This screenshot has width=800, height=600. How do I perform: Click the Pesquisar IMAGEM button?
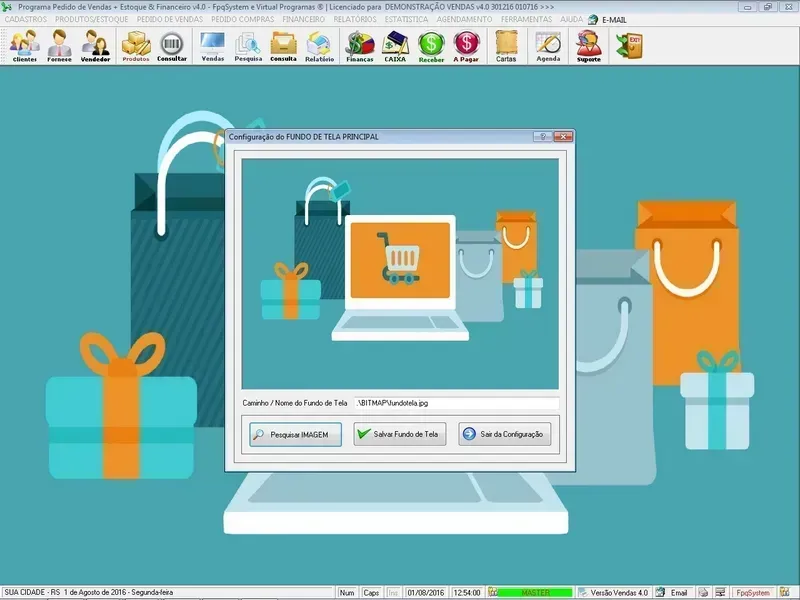coord(296,434)
